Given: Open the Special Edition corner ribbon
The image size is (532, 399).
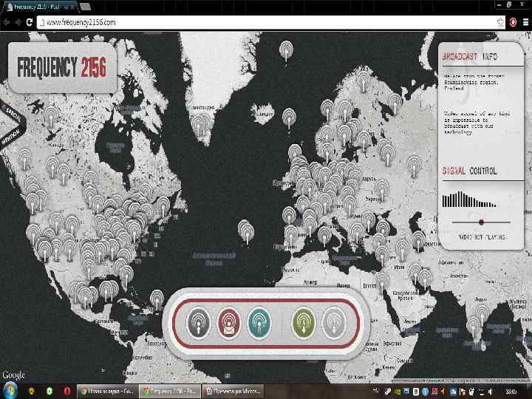Looking at the screenshot, I should click(13, 126).
